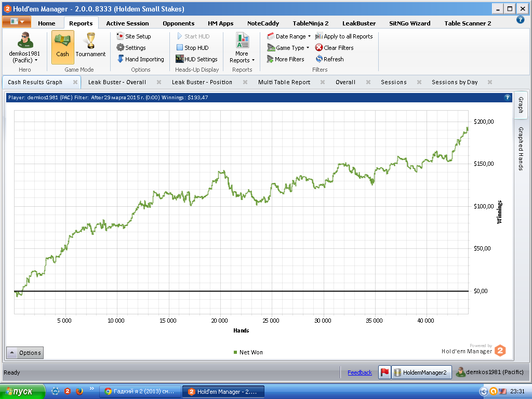
Task: Select the Overall report tab
Action: [x=345, y=82]
